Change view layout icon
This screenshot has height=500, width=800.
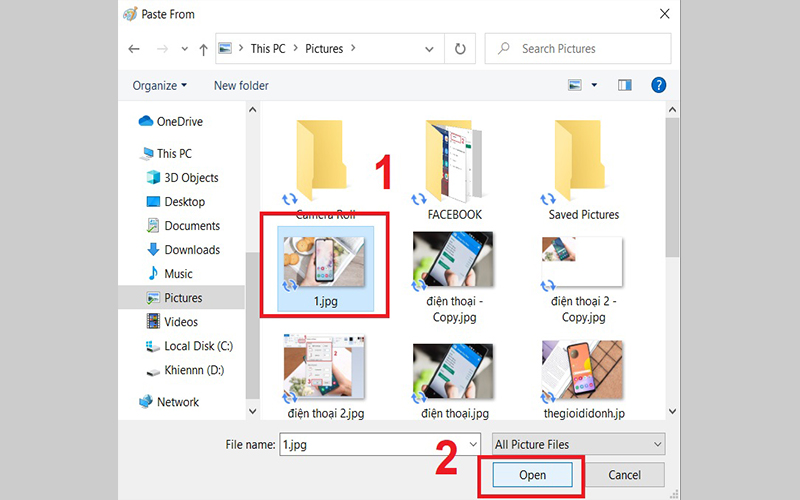coord(575,86)
